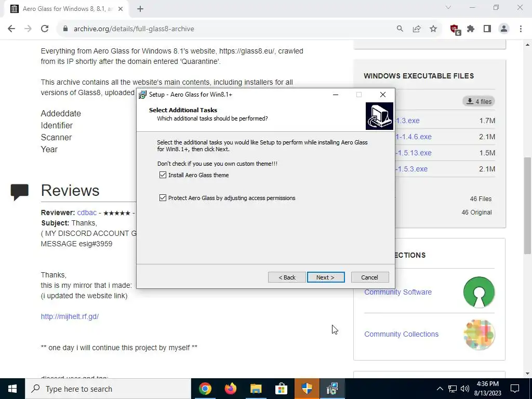The height and width of the screenshot is (399, 532).
Task: Open a new tab with plus button
Action: click(x=140, y=9)
